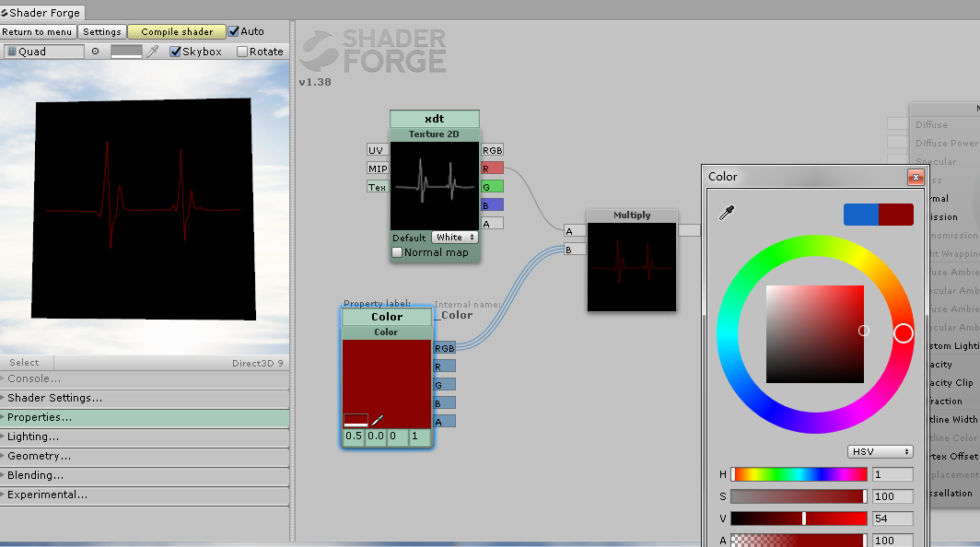
Task: Click the Return to menu button
Action: tap(38, 32)
